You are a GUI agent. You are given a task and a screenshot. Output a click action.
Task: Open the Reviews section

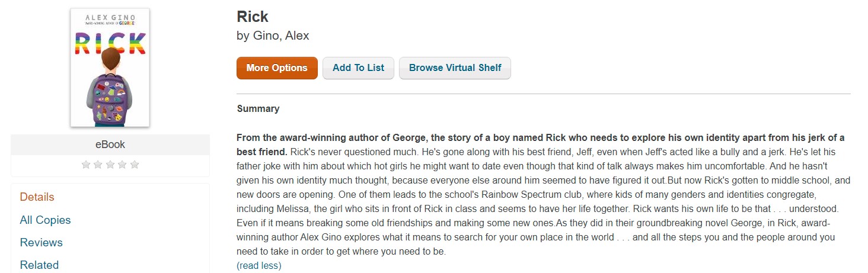(41, 242)
